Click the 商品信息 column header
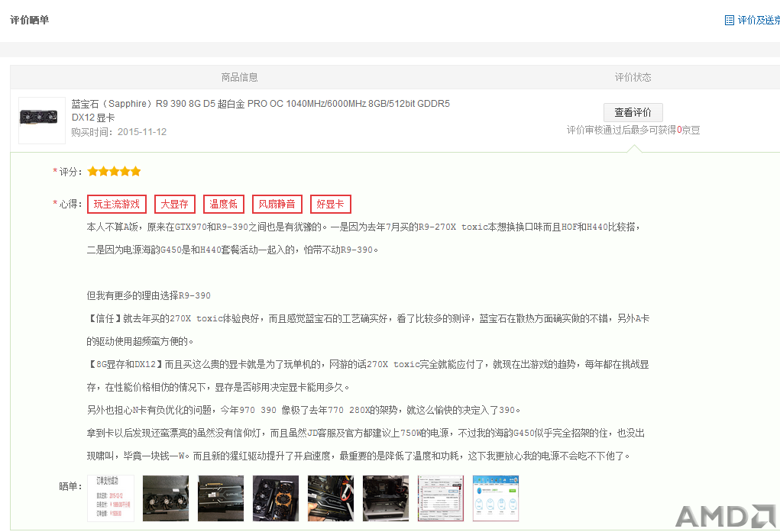This screenshot has width=780, height=532. [239, 77]
